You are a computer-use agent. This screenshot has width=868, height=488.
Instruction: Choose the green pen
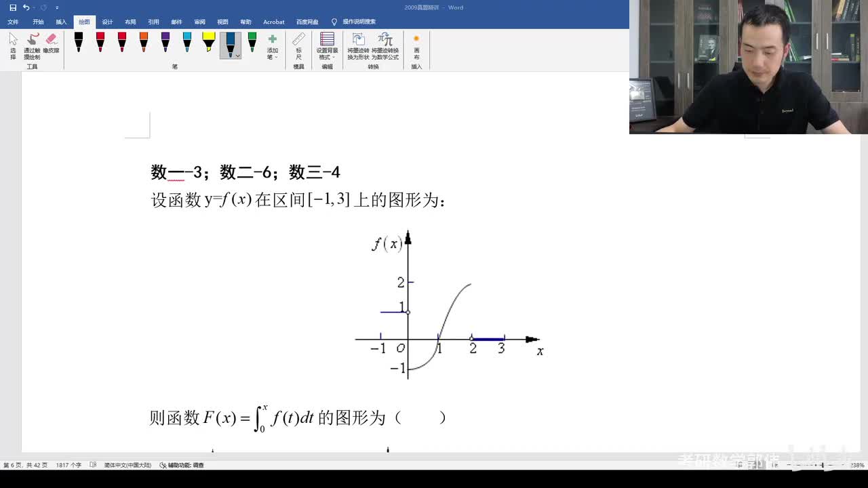pyautogui.click(x=252, y=43)
